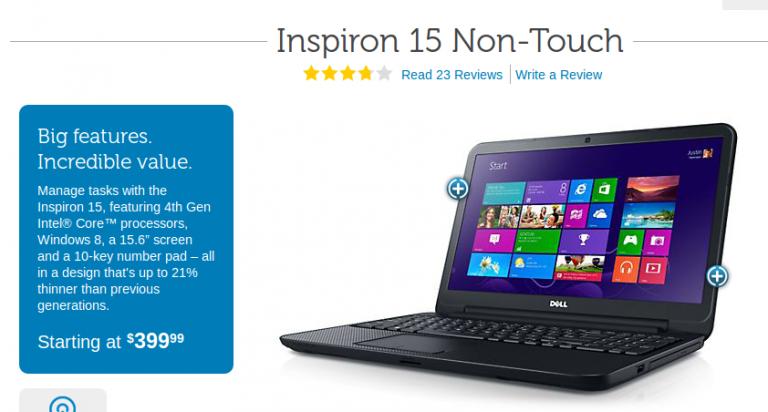768x412 pixels.
Task: Expand the plus hotspot at the laptop's right side
Action: coord(717,276)
